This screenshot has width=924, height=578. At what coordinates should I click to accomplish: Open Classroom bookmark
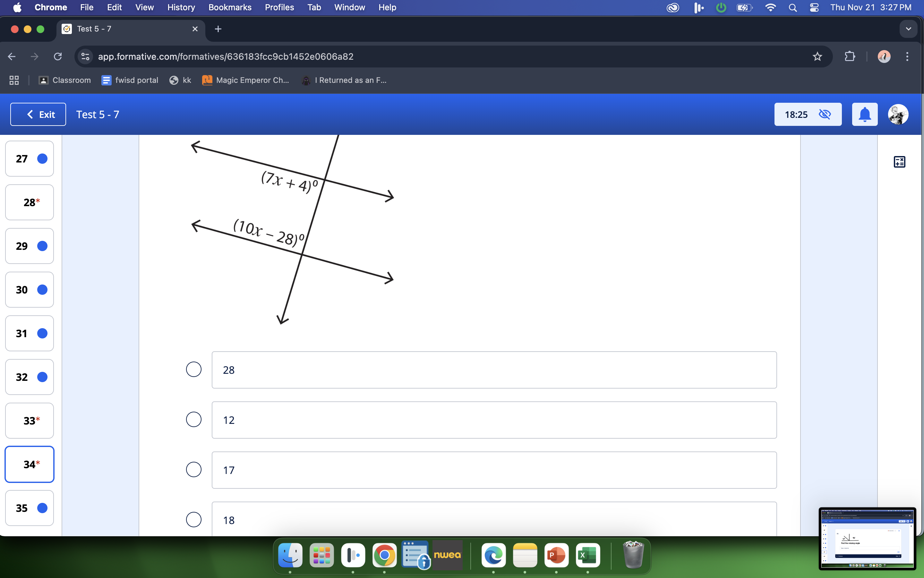tap(65, 80)
